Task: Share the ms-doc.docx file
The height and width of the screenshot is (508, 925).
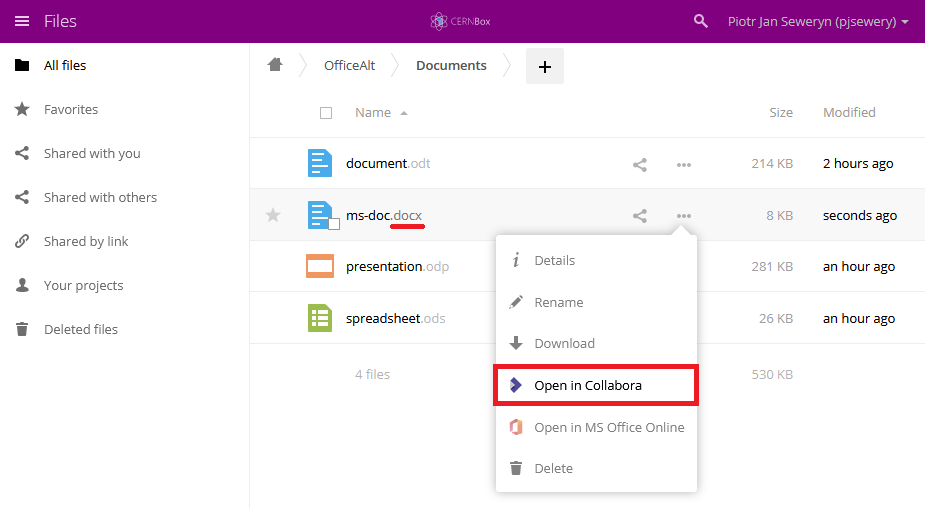Action: point(640,216)
